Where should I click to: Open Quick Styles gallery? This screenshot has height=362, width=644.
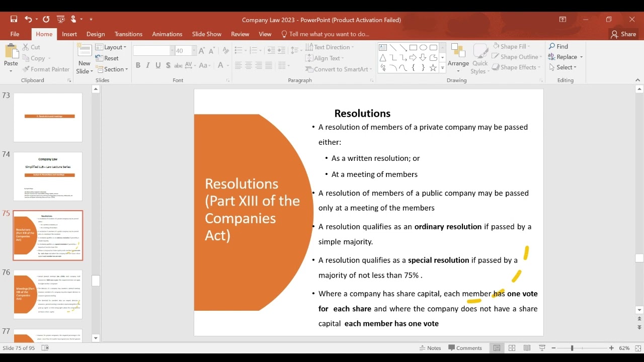480,58
